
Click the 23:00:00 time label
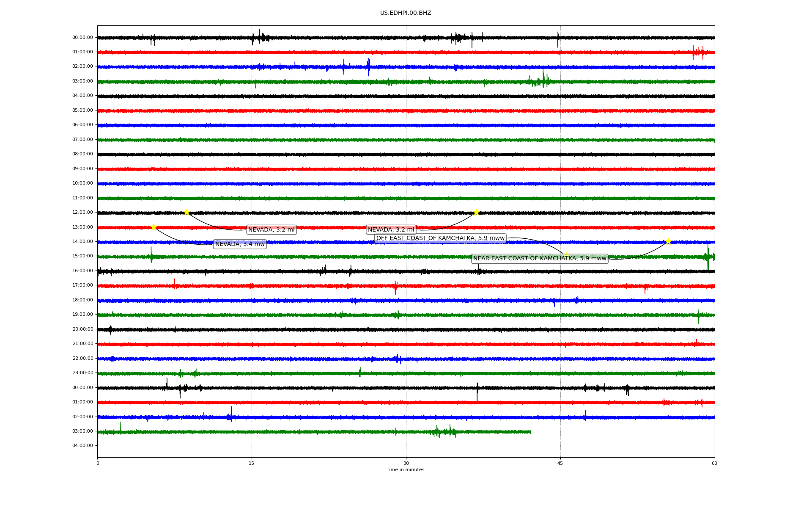82,373
